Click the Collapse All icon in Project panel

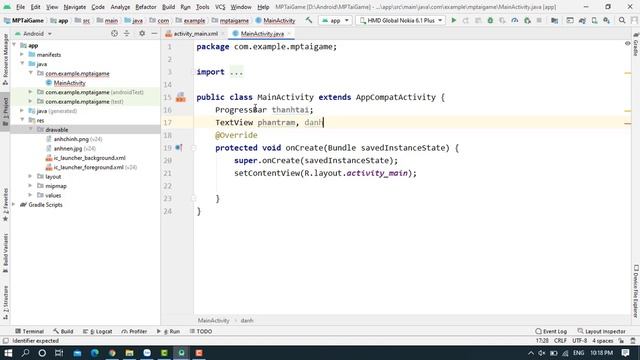(x=127, y=33)
